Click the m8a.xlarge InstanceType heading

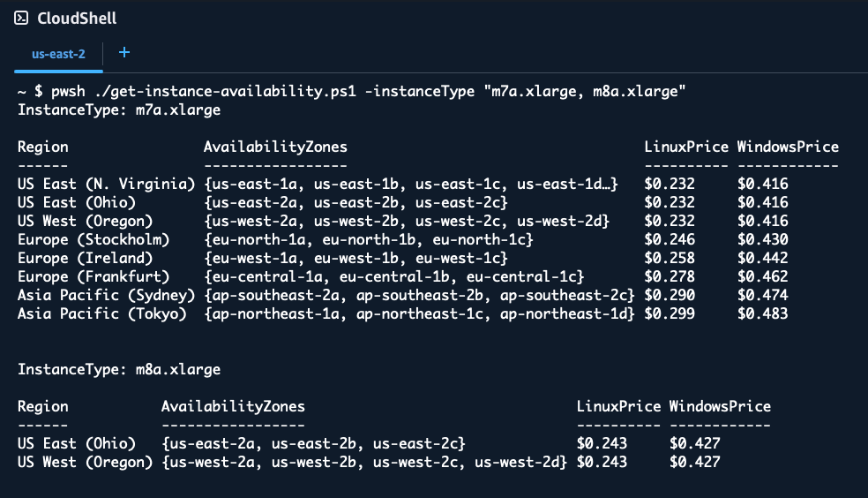point(119,369)
